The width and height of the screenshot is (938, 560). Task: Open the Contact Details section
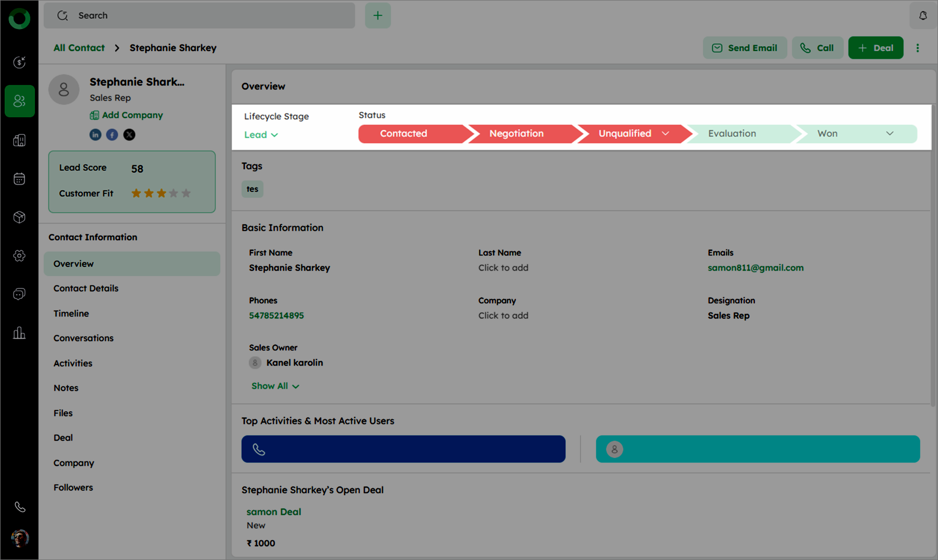point(86,288)
